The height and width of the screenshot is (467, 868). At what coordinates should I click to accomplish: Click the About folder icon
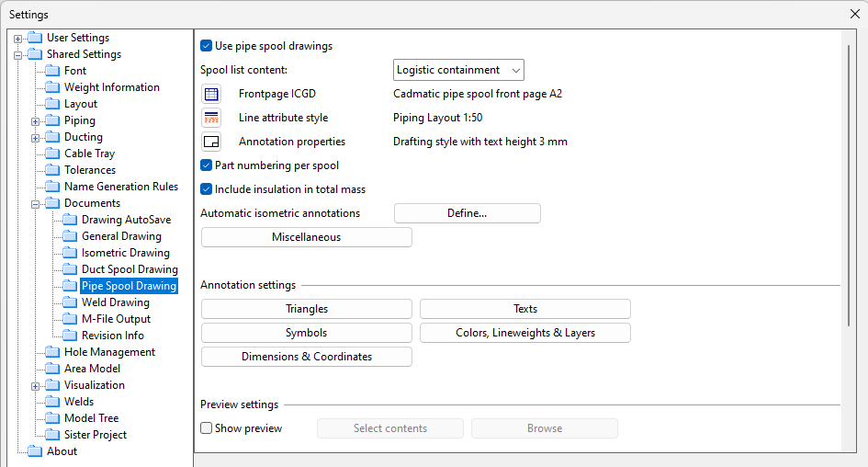[35, 451]
